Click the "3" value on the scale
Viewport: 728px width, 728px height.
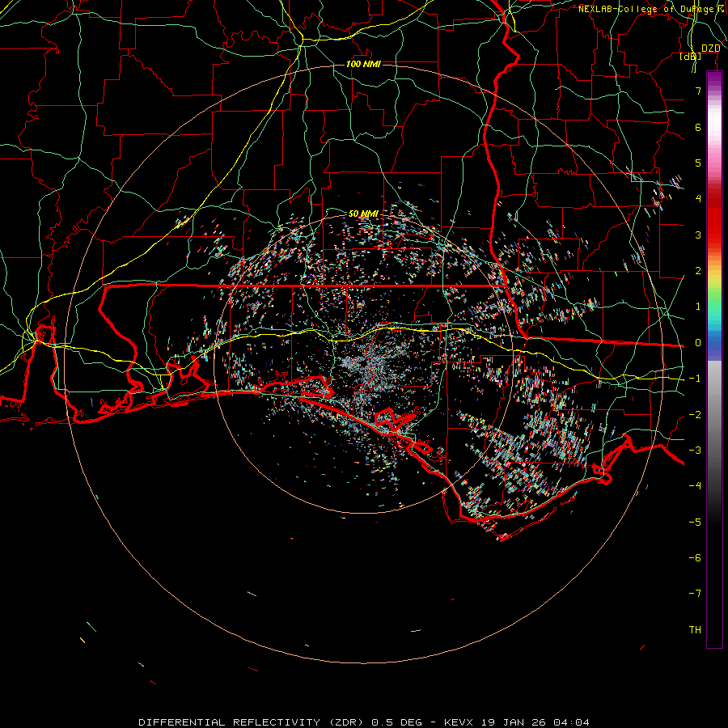coord(698,235)
